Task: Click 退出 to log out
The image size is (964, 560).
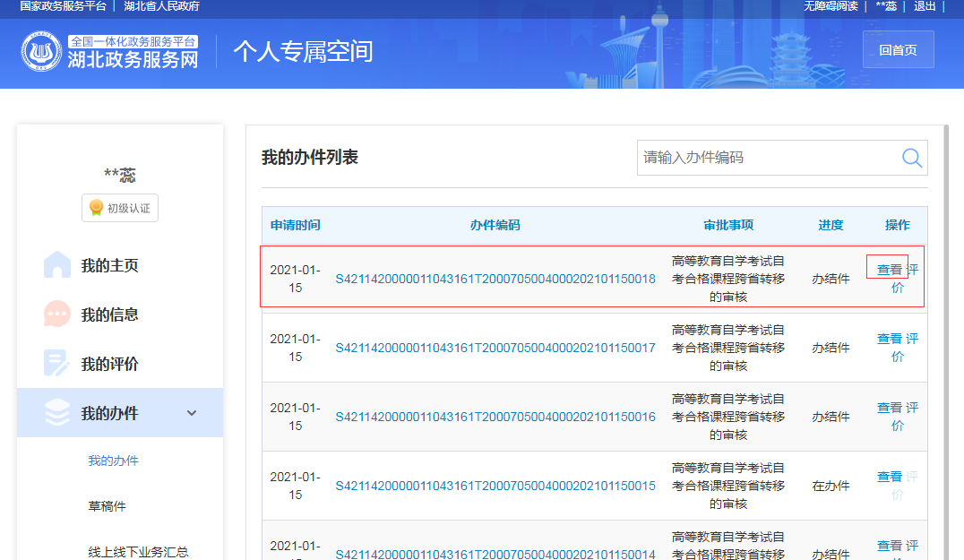Action: point(925,7)
